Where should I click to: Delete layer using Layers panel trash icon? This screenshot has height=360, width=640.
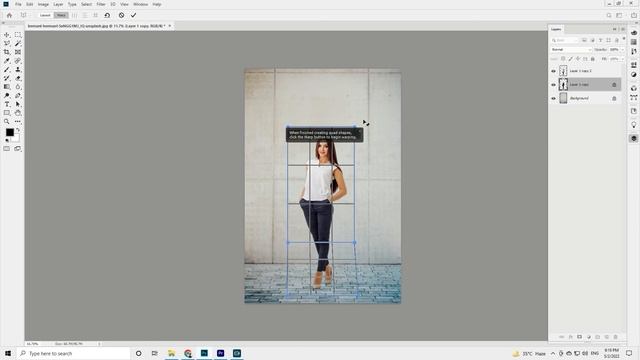click(x=616, y=337)
